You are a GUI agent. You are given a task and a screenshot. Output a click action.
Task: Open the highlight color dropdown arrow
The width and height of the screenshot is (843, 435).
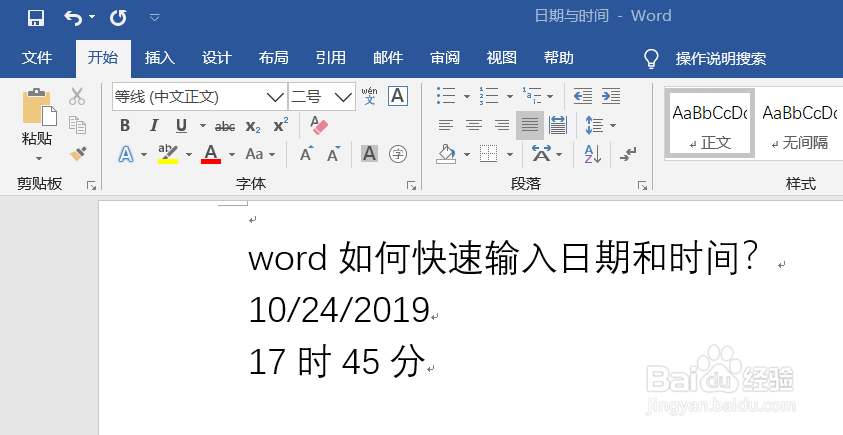coord(189,155)
